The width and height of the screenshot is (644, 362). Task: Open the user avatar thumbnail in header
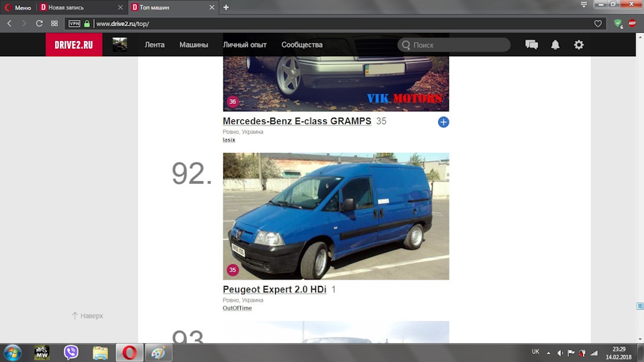pyautogui.click(x=120, y=44)
